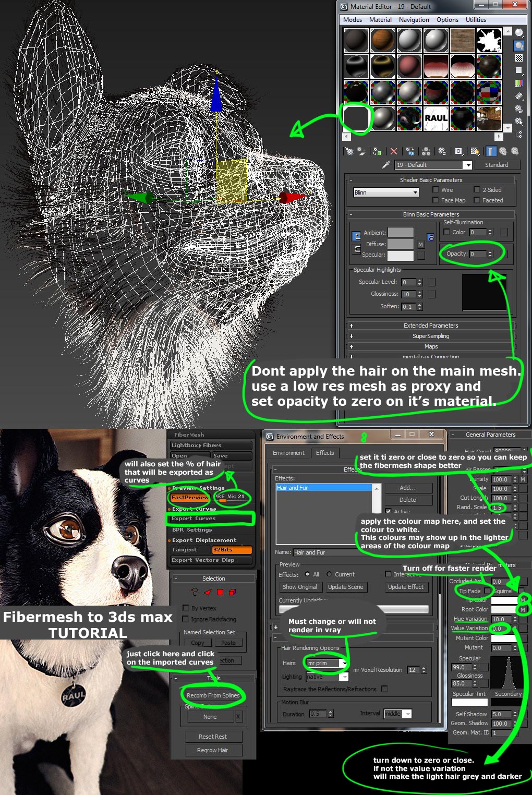
Task: Open Options menu in Material Editor
Action: point(448,20)
